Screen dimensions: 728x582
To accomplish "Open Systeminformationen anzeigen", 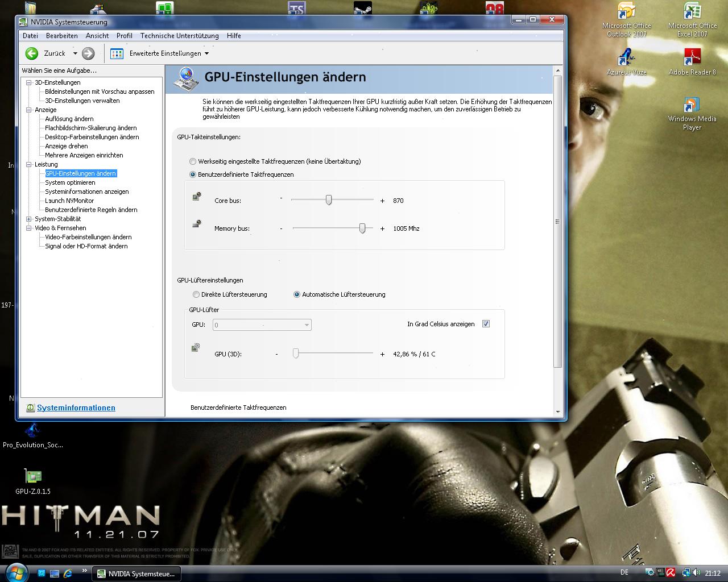I will coord(87,192).
